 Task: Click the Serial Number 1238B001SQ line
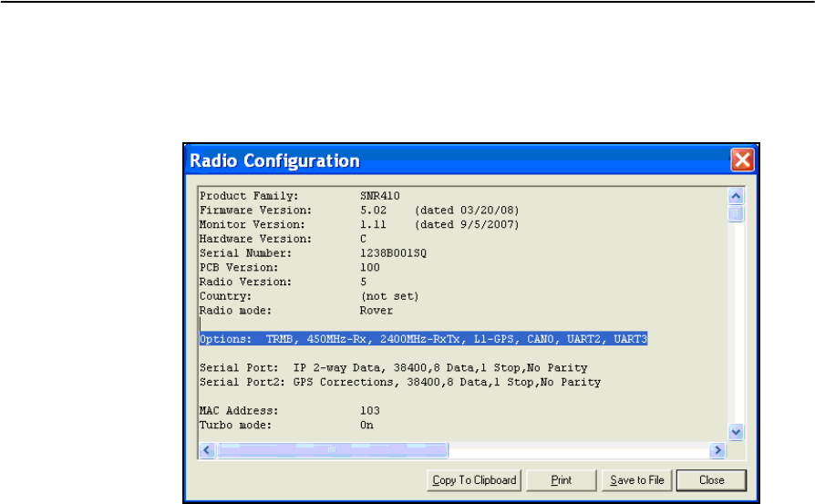click(x=310, y=252)
